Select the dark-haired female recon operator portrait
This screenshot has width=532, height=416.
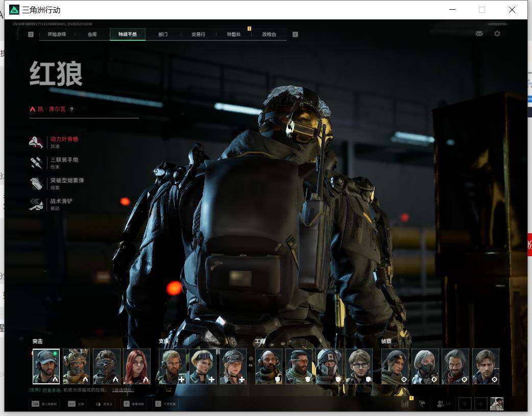click(395, 366)
